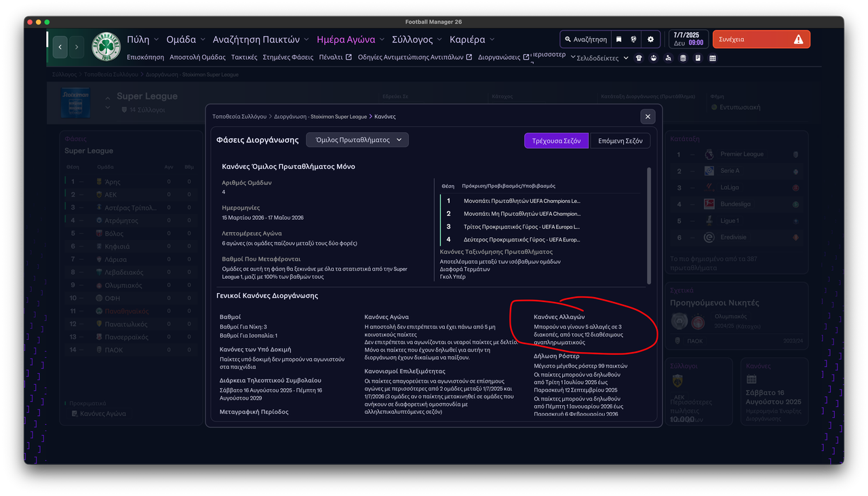This screenshot has height=496, width=868.
Task: Expand the Αναζήτηση Παικτών chevron
Action: [307, 39]
